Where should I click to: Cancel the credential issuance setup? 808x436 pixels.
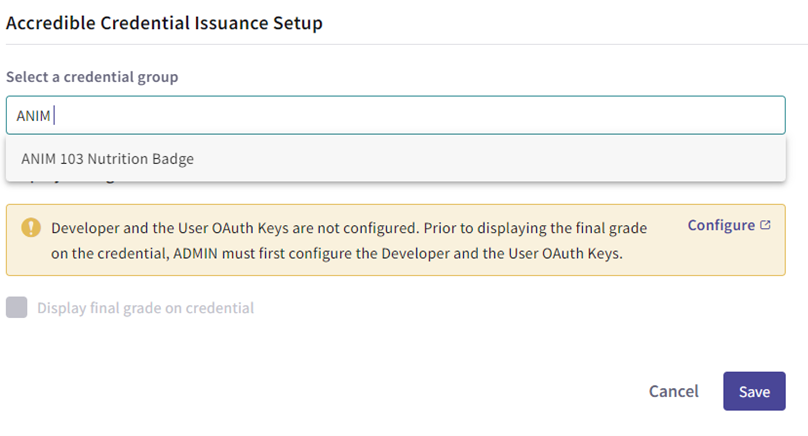click(x=674, y=391)
